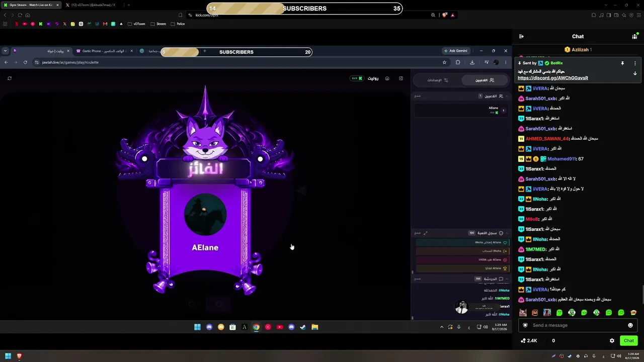Viewport: 644px width, 362px height.
Task: Click Ask Gemini in the inner browser
Action: click(455, 51)
